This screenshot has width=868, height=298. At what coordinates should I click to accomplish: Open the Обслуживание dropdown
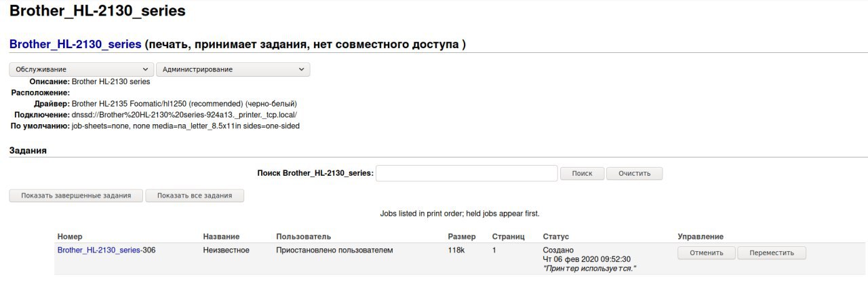[x=81, y=69]
